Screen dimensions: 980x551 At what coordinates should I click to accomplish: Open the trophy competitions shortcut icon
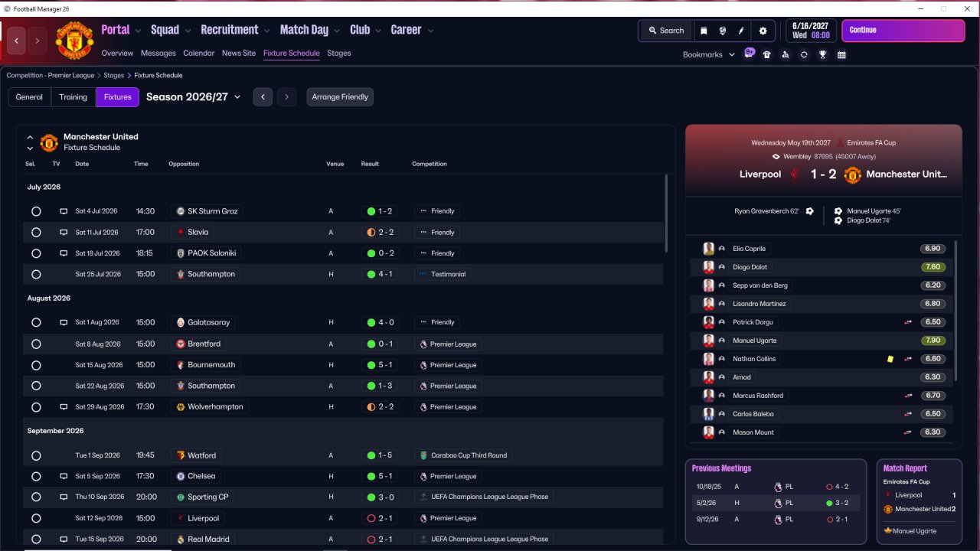click(x=823, y=55)
